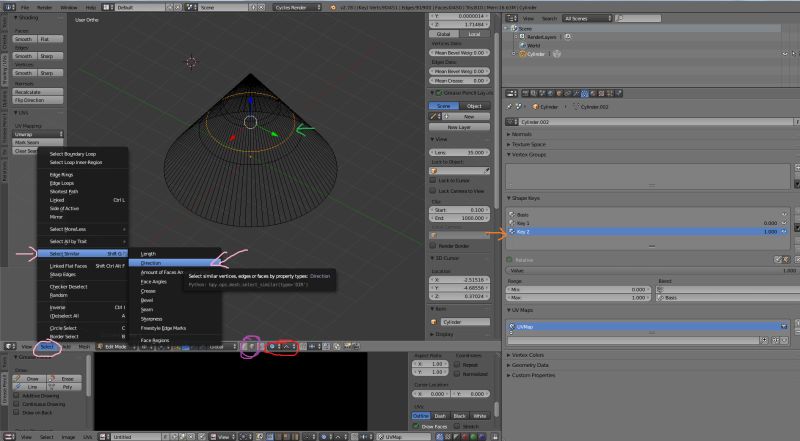Click the Smooth faces shading button
This screenshot has width=800, height=441.
(x=24, y=39)
